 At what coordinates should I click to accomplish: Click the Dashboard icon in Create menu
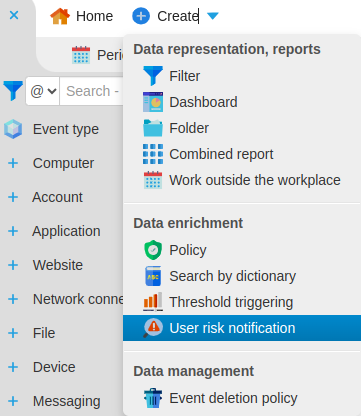pyautogui.click(x=153, y=102)
